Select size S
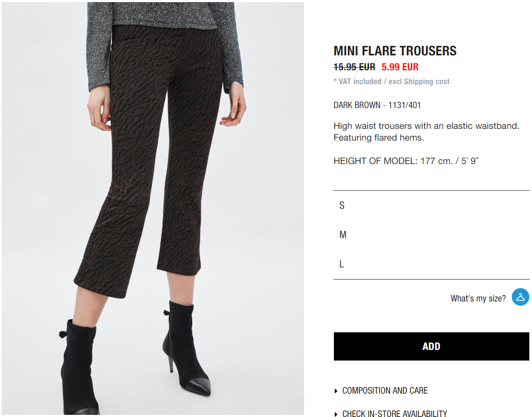Screen dimensions: 532x417 point(431,205)
